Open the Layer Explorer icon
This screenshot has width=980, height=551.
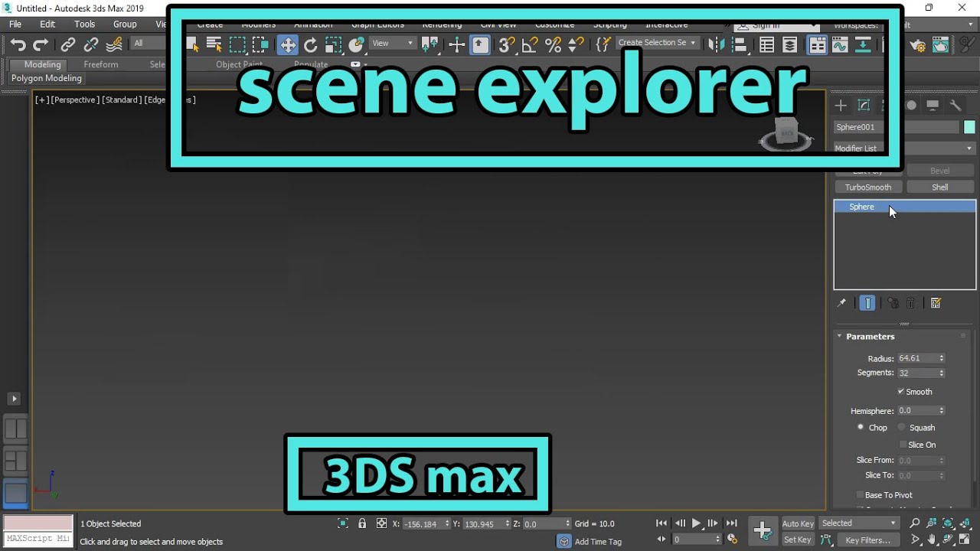pyautogui.click(x=790, y=45)
